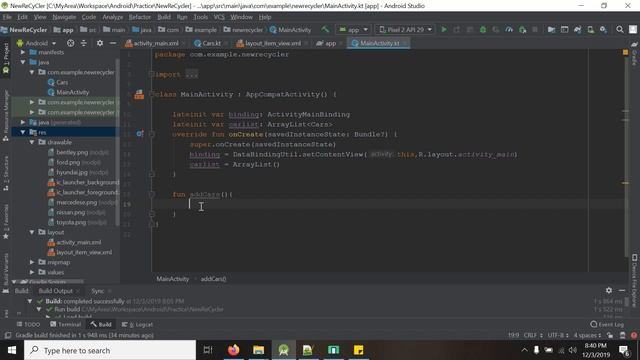Open the AVD Manager phone icon
Screen dimensions: 640x360
590,29
